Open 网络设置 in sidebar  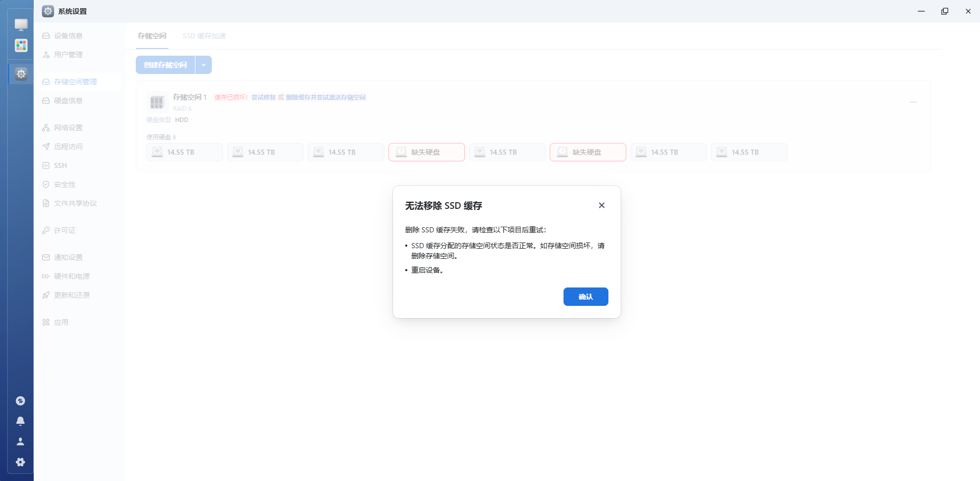tap(79, 128)
